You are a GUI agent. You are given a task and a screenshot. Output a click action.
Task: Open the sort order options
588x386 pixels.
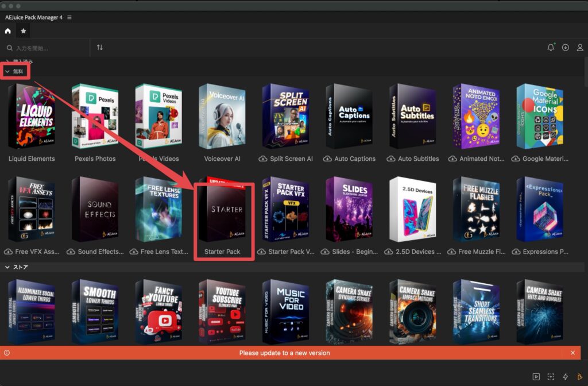pyautogui.click(x=100, y=48)
